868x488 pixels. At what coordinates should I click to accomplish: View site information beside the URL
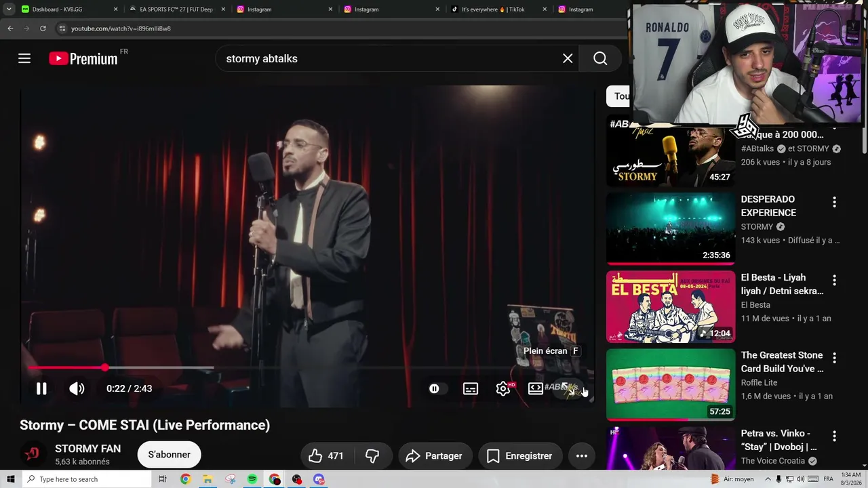tap(62, 28)
